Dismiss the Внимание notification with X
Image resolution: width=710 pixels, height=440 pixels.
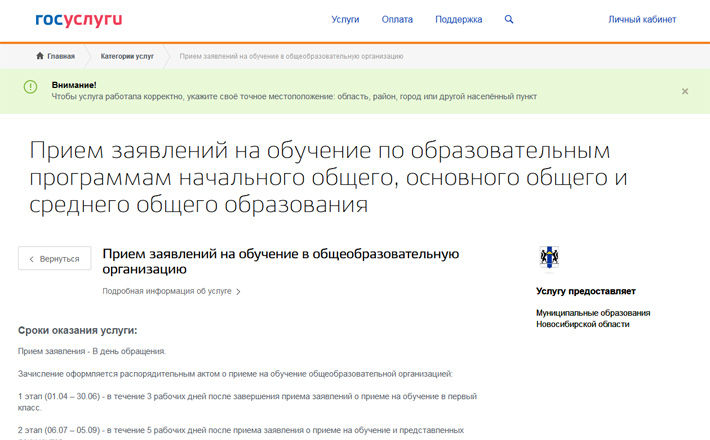685,91
